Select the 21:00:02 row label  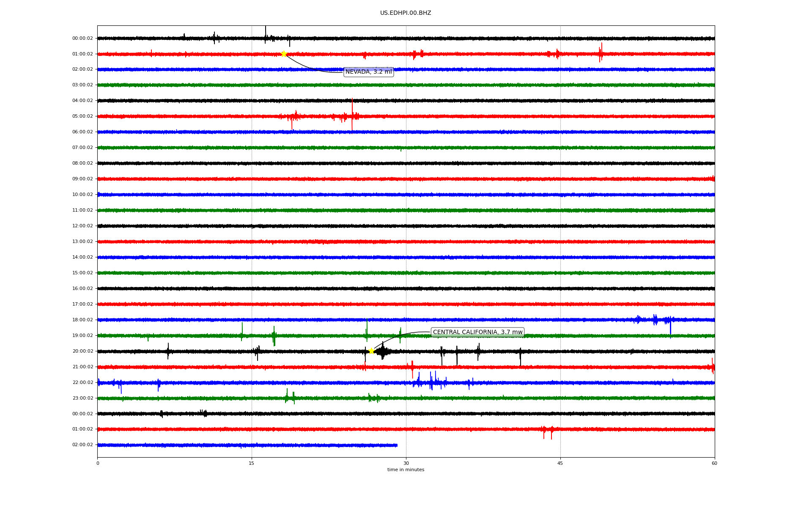coord(82,367)
